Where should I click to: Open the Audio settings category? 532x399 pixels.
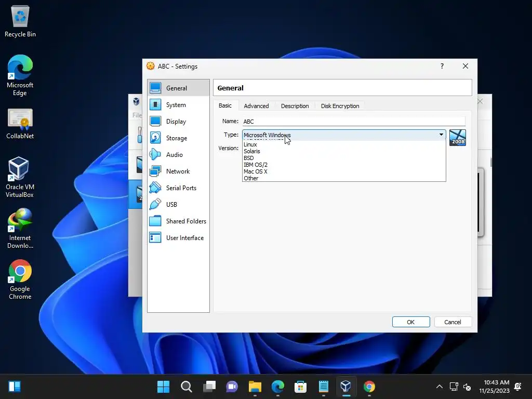(x=179, y=154)
